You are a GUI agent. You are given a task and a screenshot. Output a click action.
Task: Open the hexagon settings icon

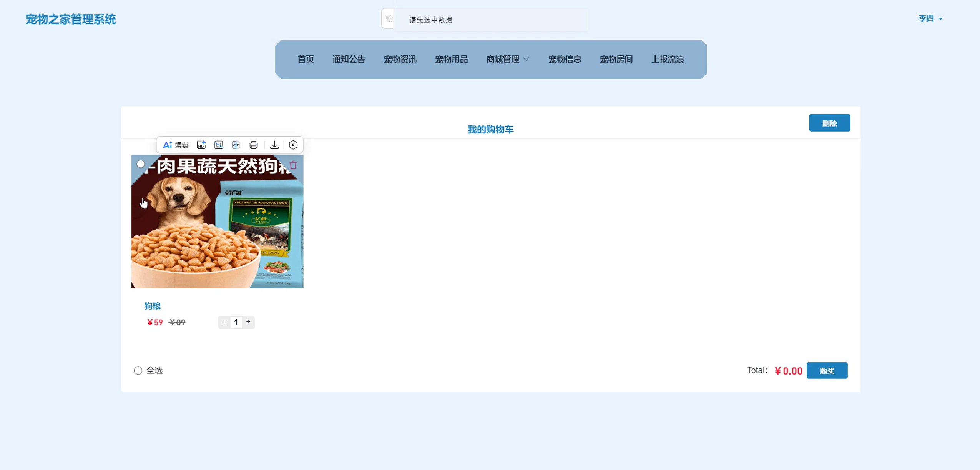pos(293,145)
